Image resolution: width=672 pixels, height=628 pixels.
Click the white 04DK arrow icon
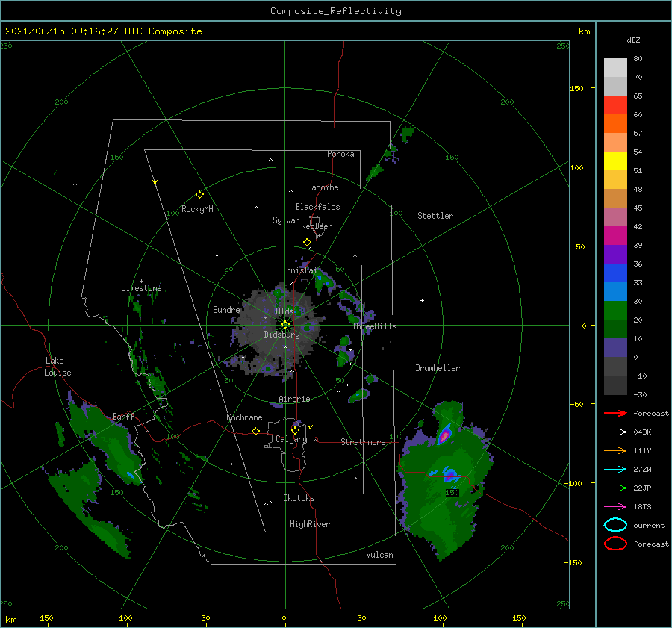(x=615, y=432)
